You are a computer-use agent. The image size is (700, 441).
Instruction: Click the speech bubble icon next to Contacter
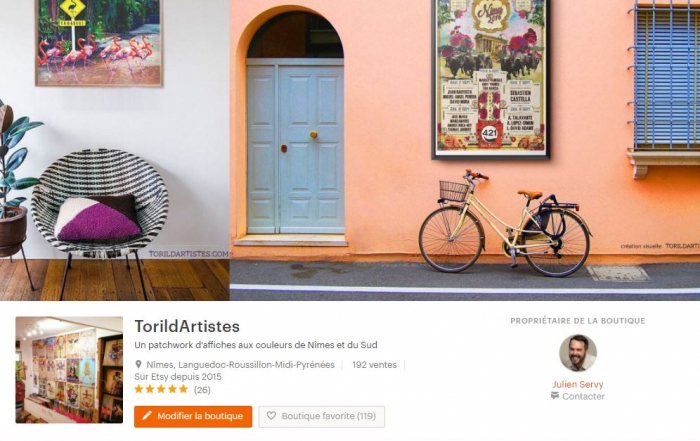click(555, 395)
